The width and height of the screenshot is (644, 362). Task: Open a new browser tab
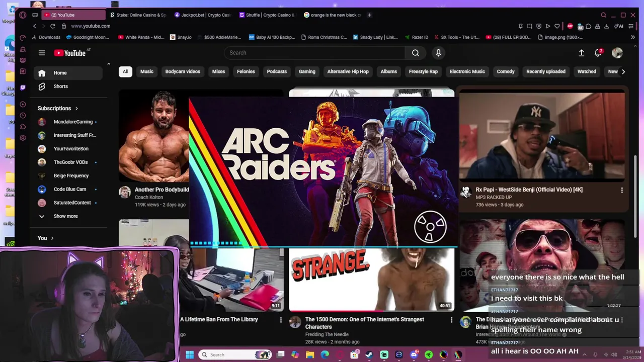tap(369, 15)
